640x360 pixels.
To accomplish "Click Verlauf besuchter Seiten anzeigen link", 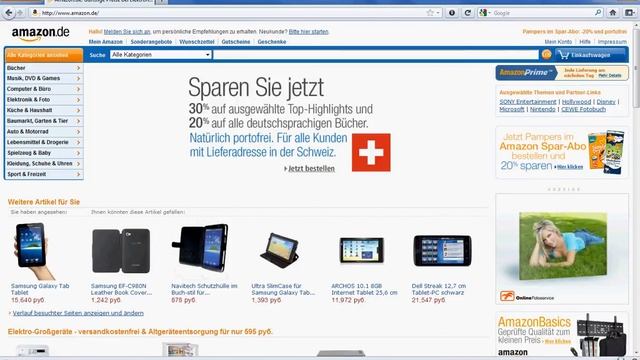I will [x=78, y=313].
